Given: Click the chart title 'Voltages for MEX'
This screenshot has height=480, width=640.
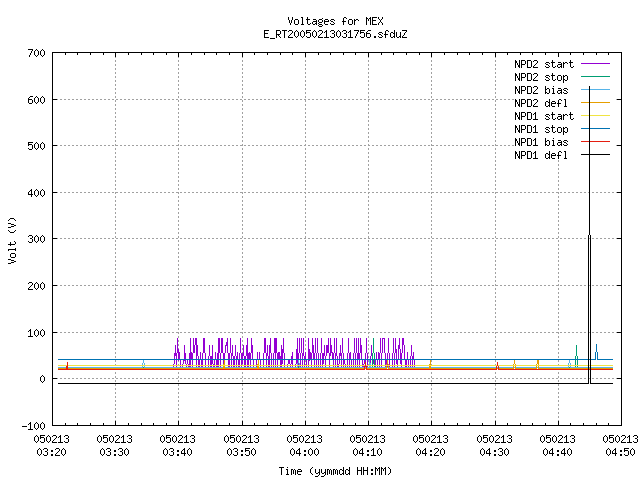Looking at the screenshot, I should [335, 21].
